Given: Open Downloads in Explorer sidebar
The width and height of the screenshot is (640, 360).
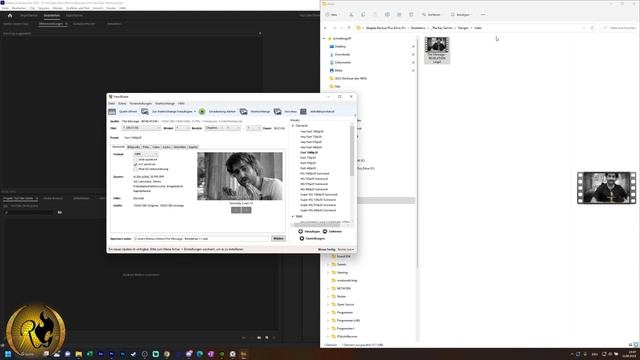Looking at the screenshot, I should pos(342,54).
